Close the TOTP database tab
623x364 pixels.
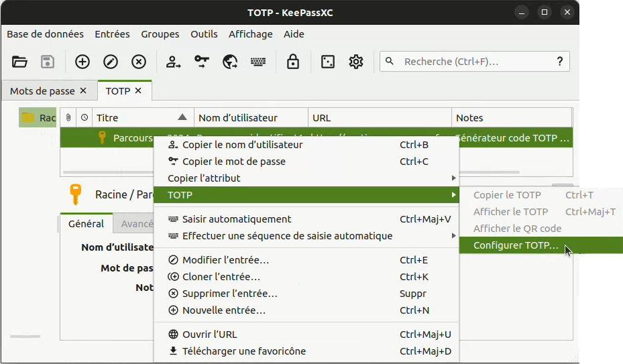pyautogui.click(x=139, y=90)
